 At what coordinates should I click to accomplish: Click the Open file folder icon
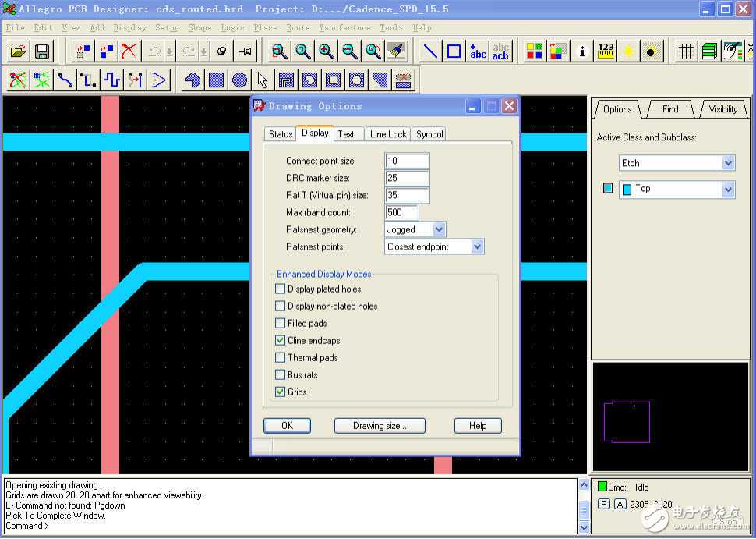pos(19,51)
